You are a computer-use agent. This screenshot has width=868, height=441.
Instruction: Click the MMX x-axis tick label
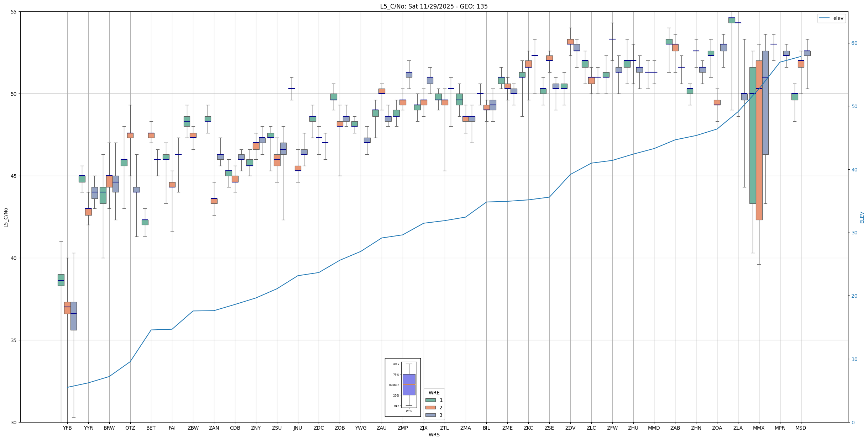pos(759,428)
